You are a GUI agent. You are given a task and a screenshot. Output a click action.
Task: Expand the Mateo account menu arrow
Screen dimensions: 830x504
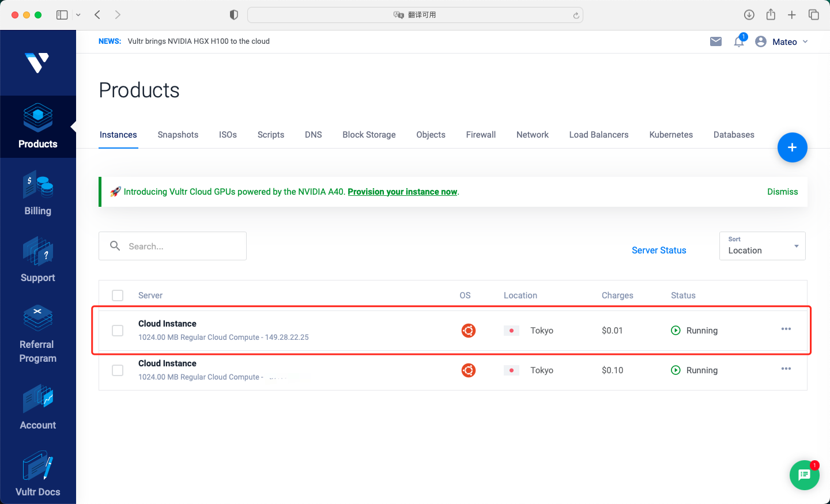tap(805, 41)
